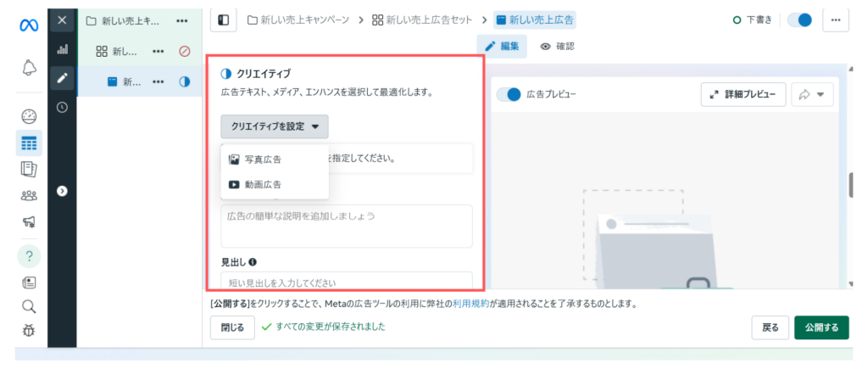868x369 pixels.
Task: Open the campaigns table grid icon
Action: click(29, 143)
